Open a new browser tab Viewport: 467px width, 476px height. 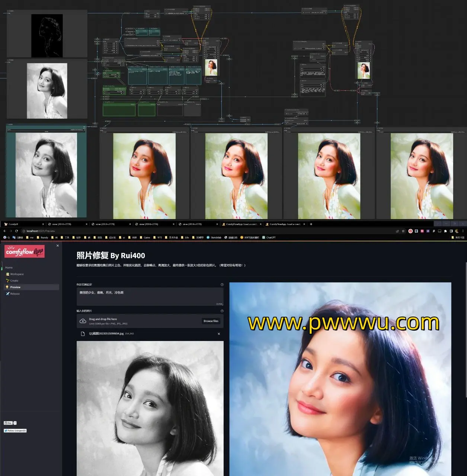[x=311, y=224]
